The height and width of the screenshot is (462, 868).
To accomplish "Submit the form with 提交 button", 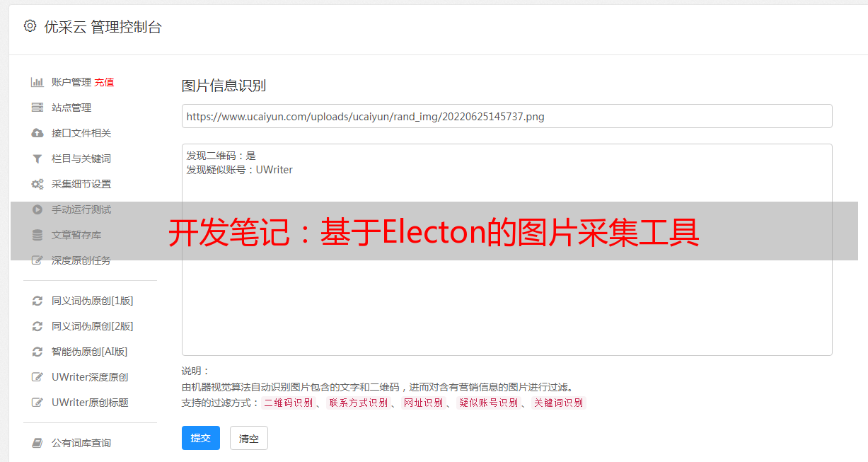I will point(201,438).
